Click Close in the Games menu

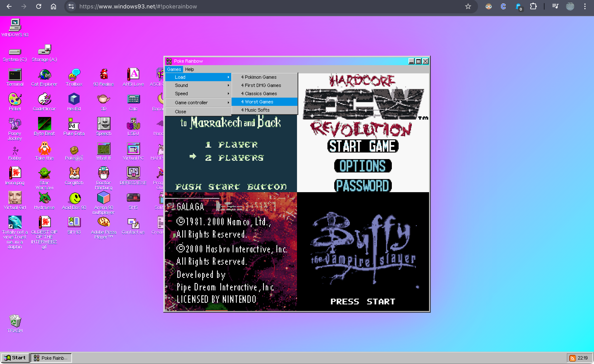[181, 112]
